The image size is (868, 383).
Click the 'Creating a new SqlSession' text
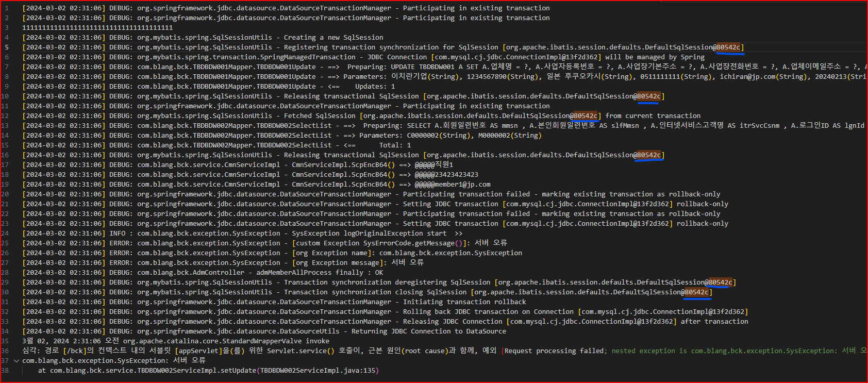coord(333,38)
